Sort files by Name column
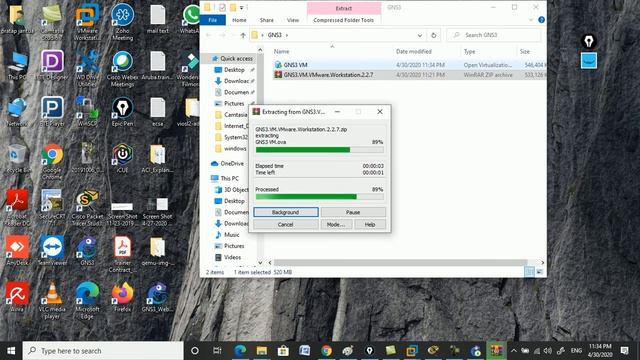The width and height of the screenshot is (640, 360). (281, 51)
